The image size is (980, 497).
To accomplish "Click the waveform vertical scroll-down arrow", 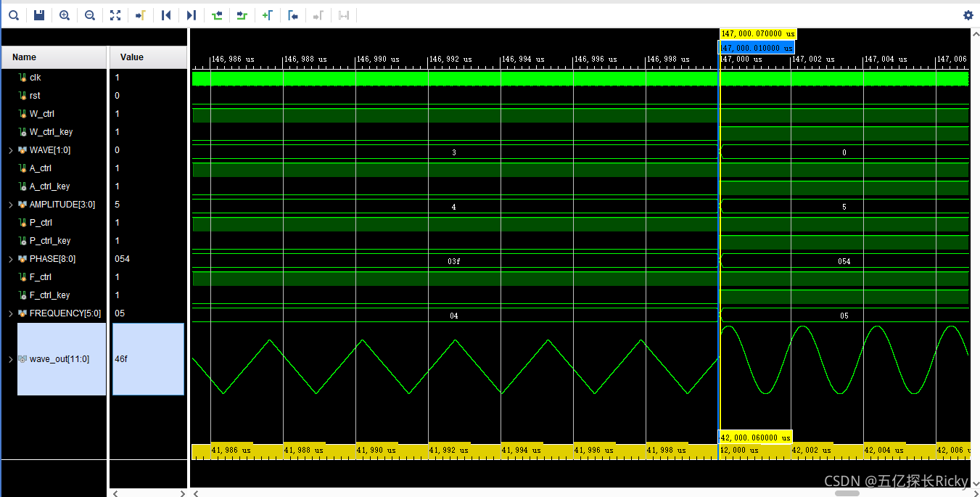I will pos(976,484).
